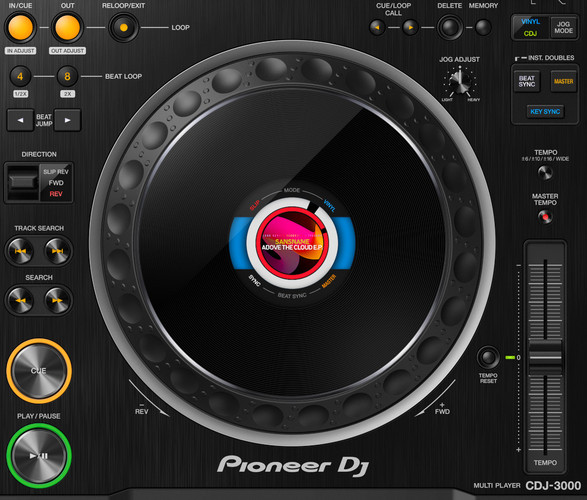
Task: Call next cue with CUE/LOOP CALL right
Action: (411, 27)
